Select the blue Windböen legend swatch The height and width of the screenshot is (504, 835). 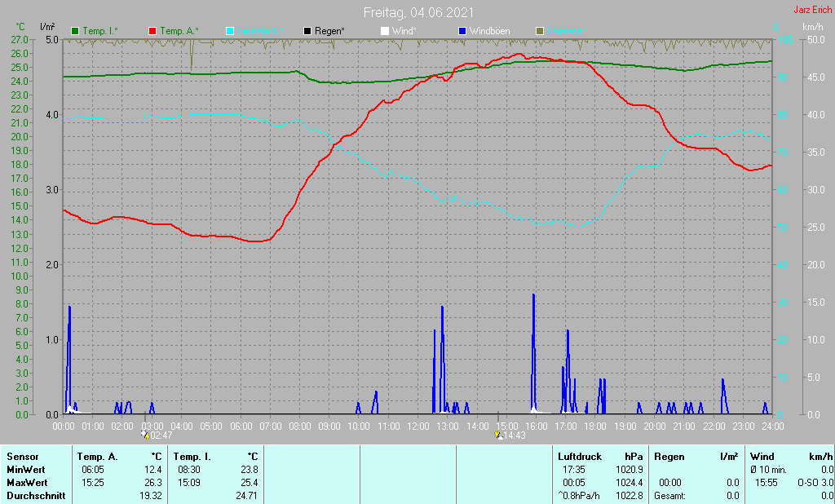point(462,31)
